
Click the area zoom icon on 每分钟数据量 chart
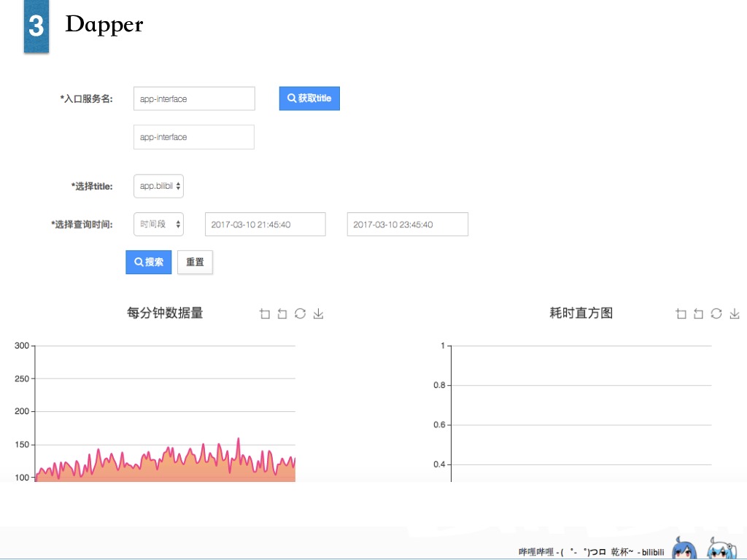[x=265, y=314]
